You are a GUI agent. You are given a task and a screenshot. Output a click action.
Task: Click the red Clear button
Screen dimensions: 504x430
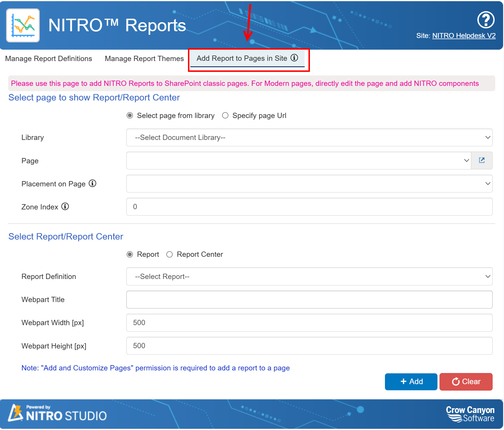466,382
